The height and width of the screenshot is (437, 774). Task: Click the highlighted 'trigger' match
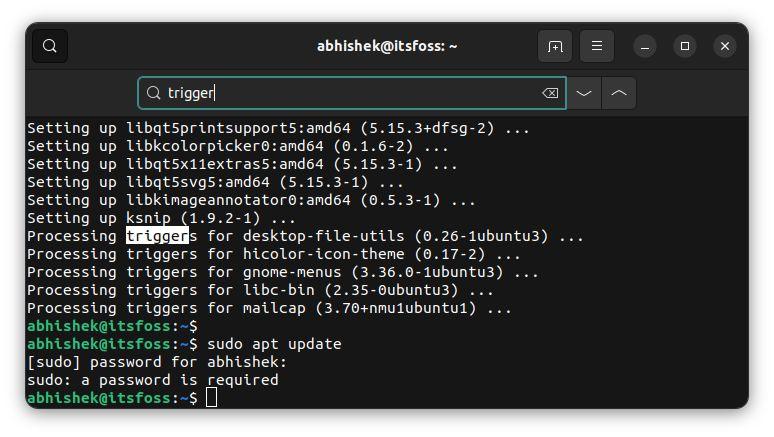click(157, 236)
